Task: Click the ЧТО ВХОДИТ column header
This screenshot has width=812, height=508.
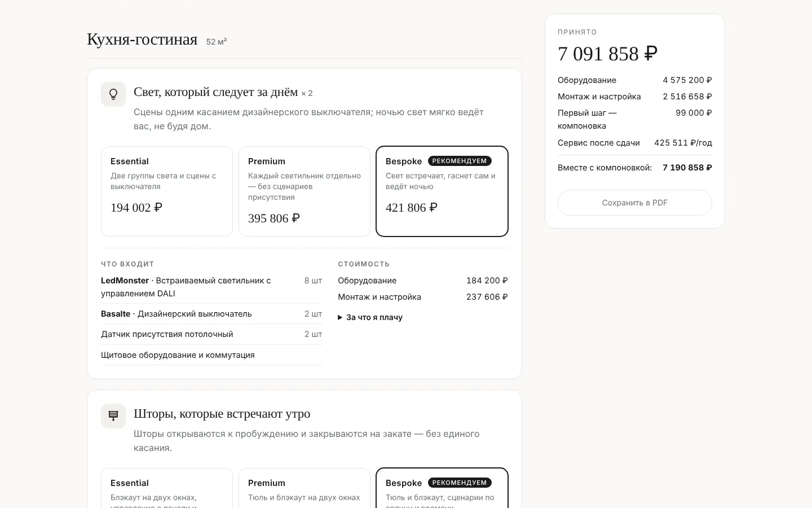Action: tap(127, 264)
